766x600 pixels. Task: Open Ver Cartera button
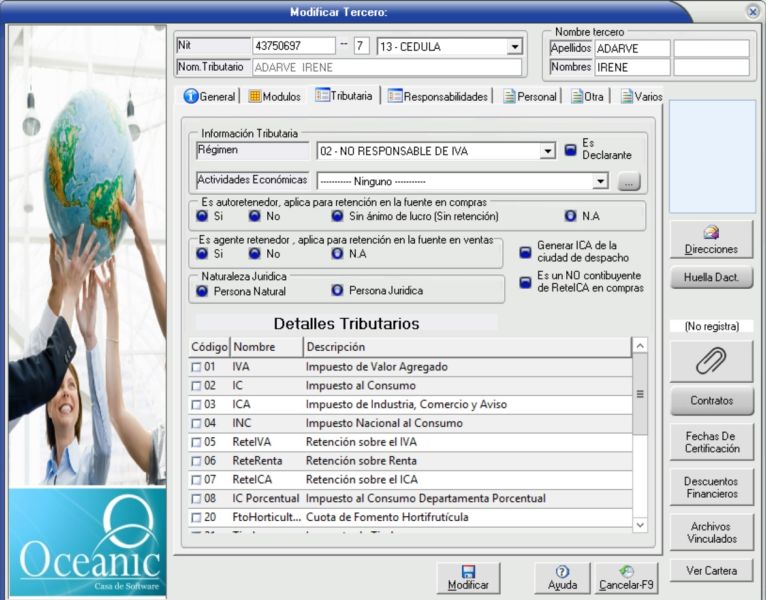(x=711, y=571)
